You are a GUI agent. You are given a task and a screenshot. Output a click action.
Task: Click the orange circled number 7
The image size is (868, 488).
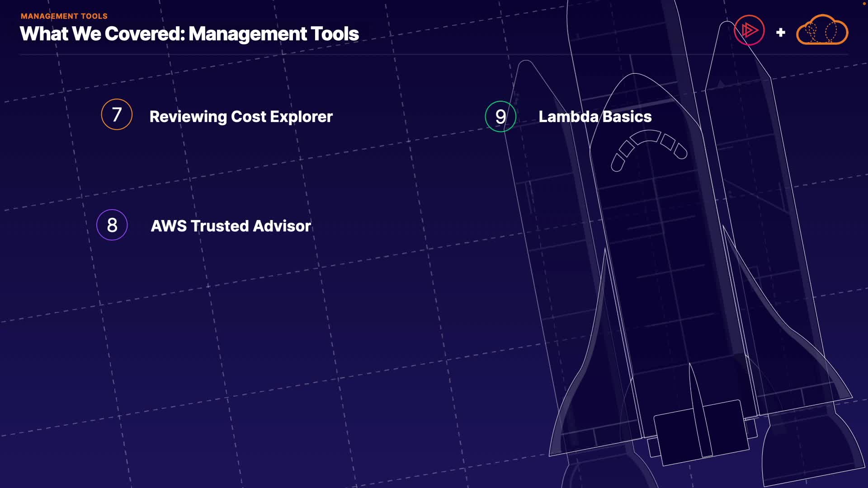click(x=117, y=114)
